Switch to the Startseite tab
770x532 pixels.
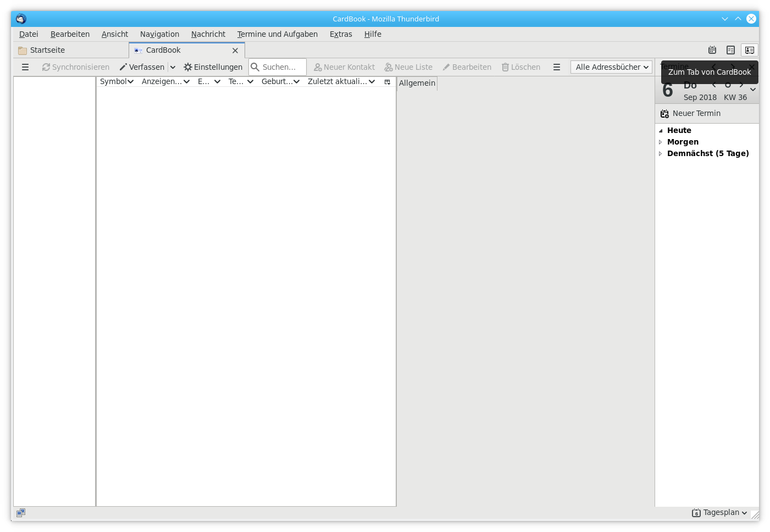coord(47,50)
